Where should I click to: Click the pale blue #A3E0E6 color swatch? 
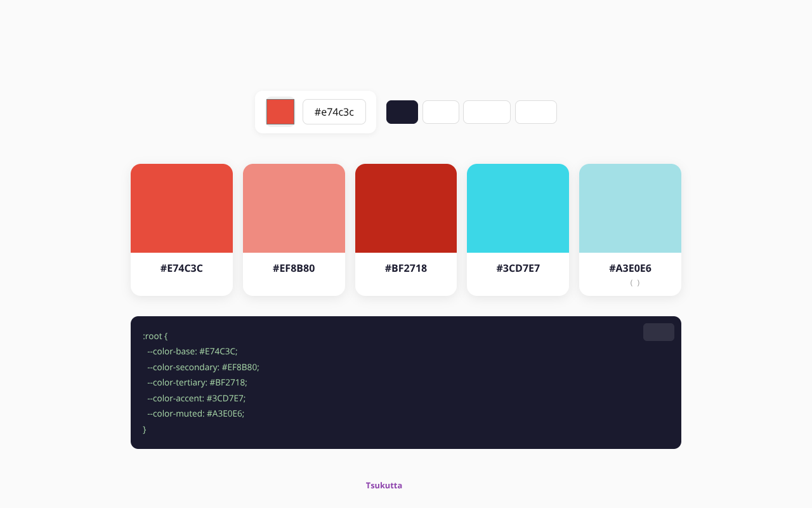point(630,208)
